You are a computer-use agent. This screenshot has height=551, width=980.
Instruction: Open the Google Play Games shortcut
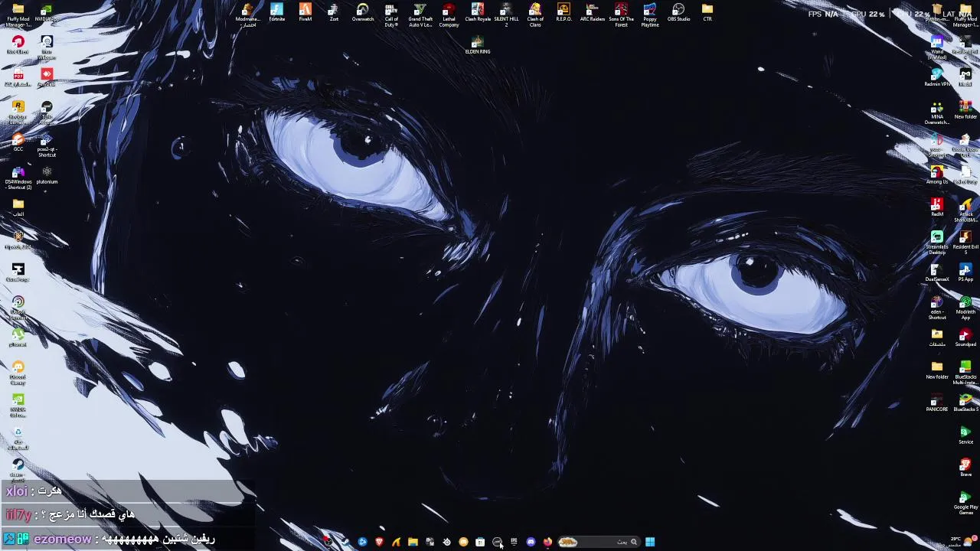(965, 502)
